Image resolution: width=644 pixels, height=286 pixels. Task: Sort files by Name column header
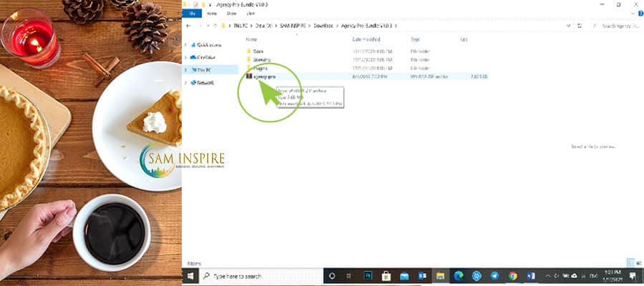[252, 39]
